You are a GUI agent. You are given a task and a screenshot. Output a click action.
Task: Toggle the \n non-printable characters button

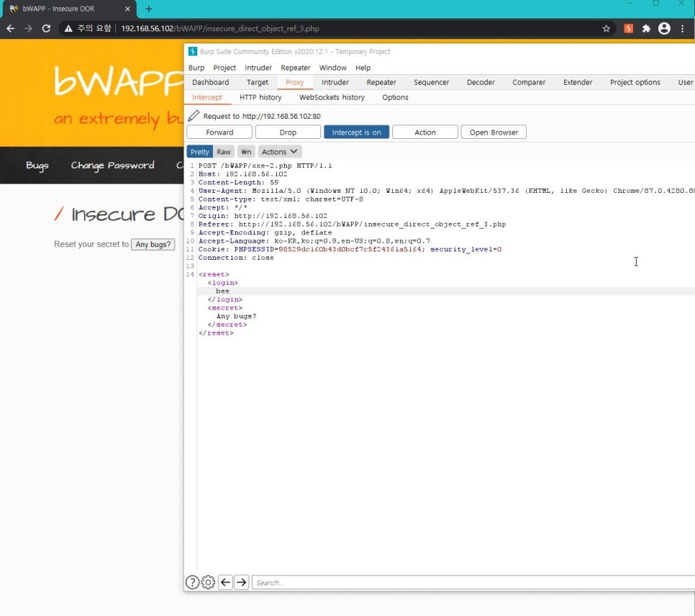click(246, 152)
